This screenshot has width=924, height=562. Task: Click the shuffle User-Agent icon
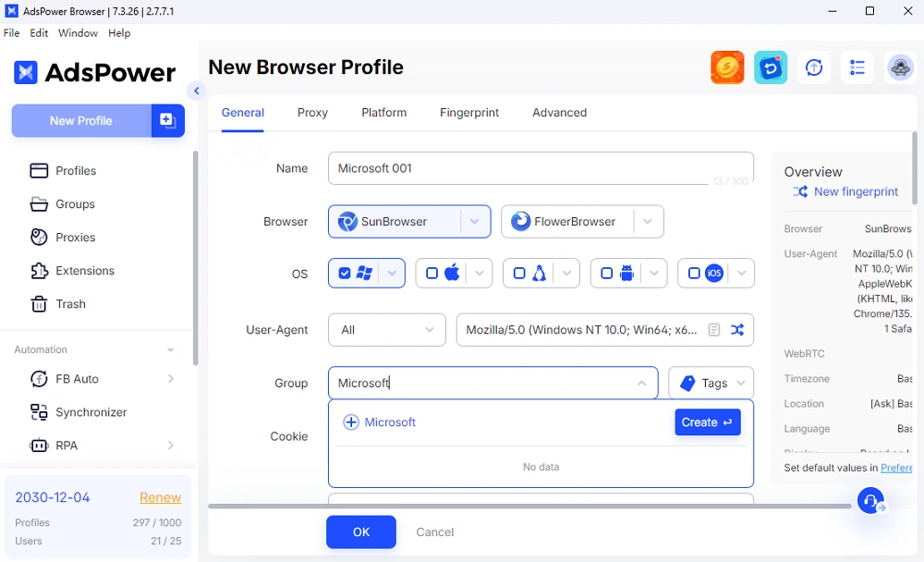pyautogui.click(x=737, y=330)
